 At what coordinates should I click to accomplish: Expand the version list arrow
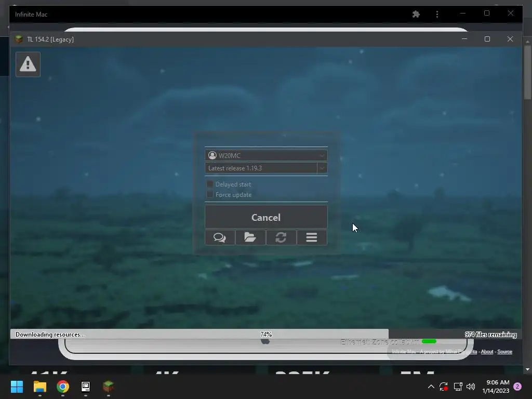pos(322,168)
